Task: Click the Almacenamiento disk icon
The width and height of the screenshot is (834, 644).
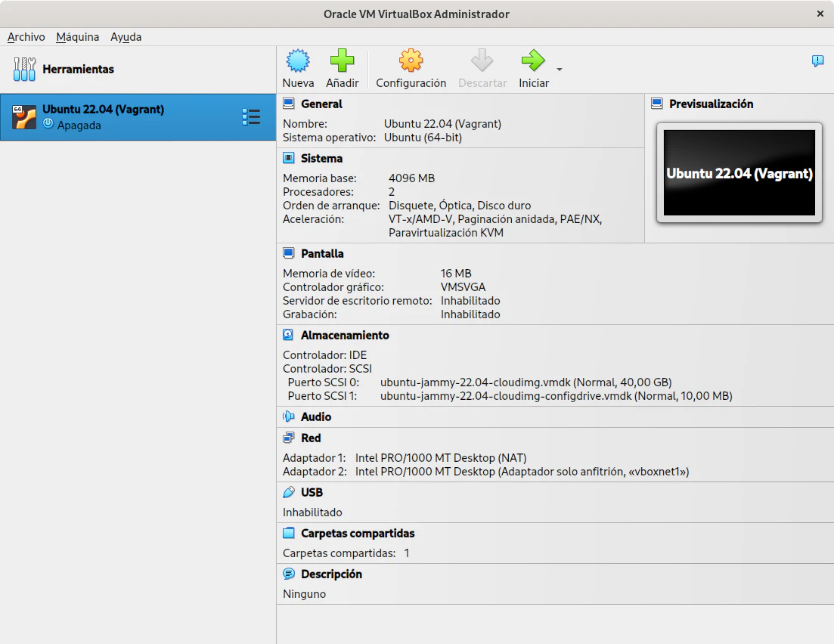Action: point(288,335)
